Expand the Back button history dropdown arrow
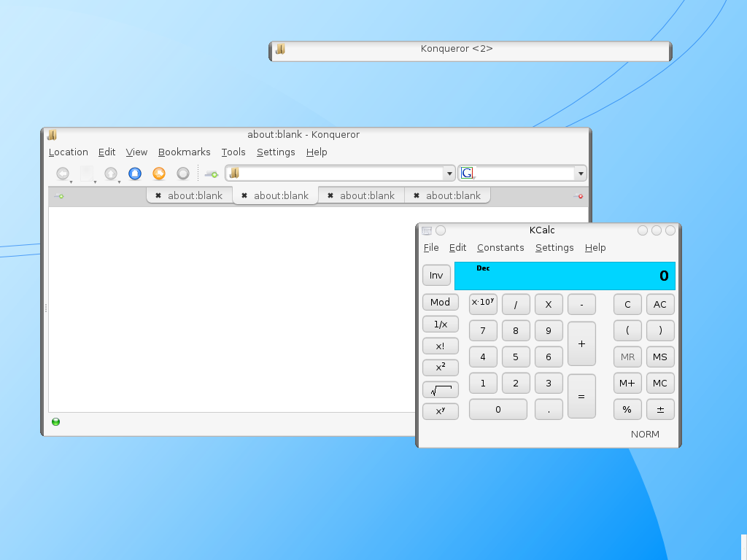This screenshot has width=747, height=560. tap(71, 182)
